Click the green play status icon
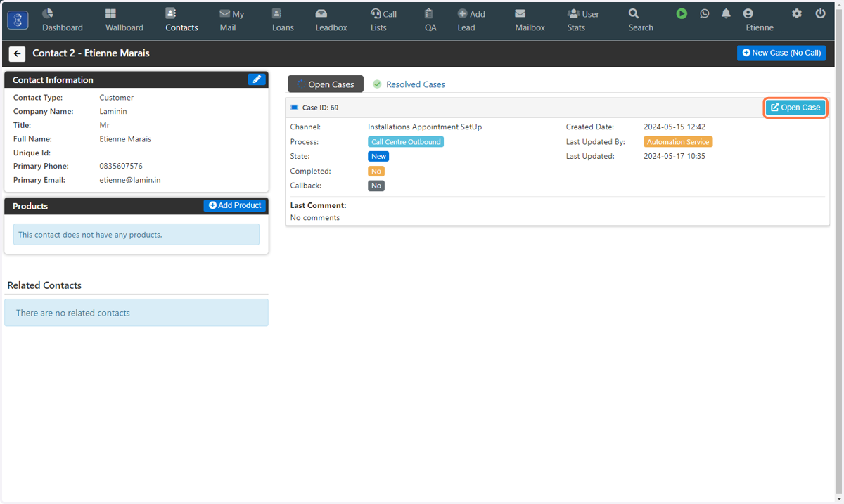844x504 pixels. [682, 13]
